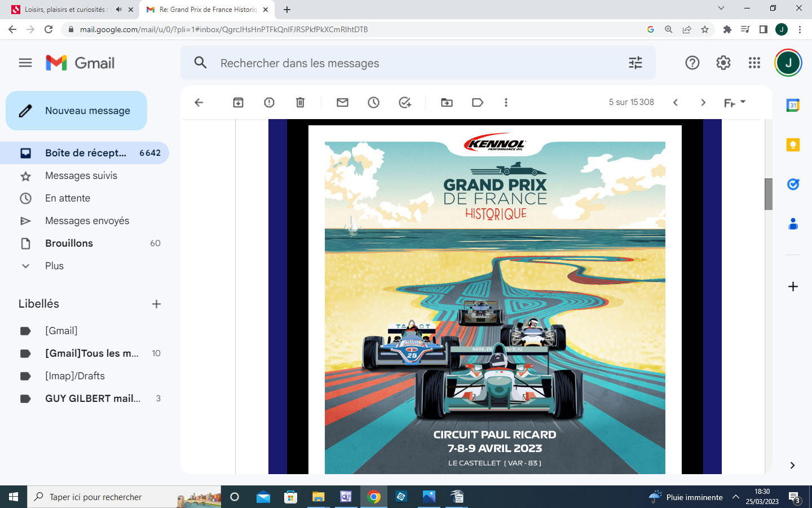The image size is (812, 508).
Task: Open the Google account avatar
Action: click(x=788, y=63)
